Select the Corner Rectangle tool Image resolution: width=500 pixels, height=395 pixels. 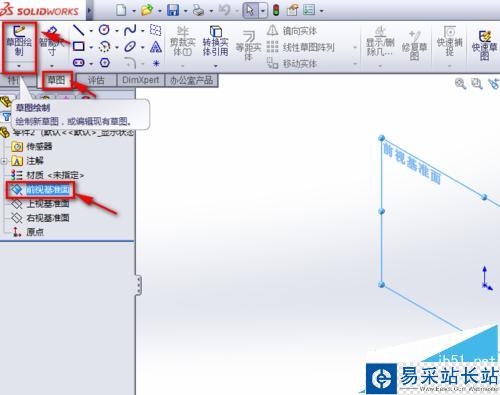pyautogui.click(x=79, y=46)
